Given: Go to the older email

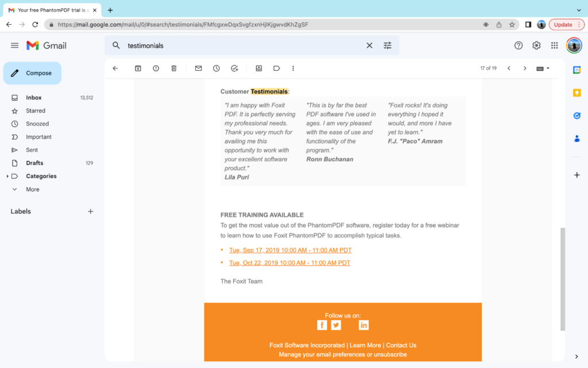Looking at the screenshot, I should point(525,68).
